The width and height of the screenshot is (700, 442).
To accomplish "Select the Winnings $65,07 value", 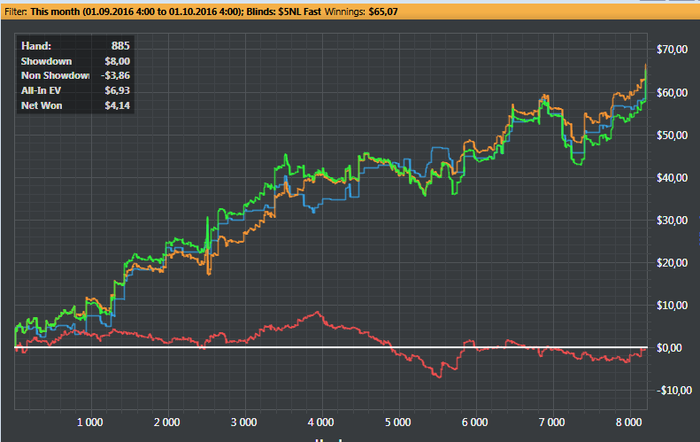I will [383, 12].
